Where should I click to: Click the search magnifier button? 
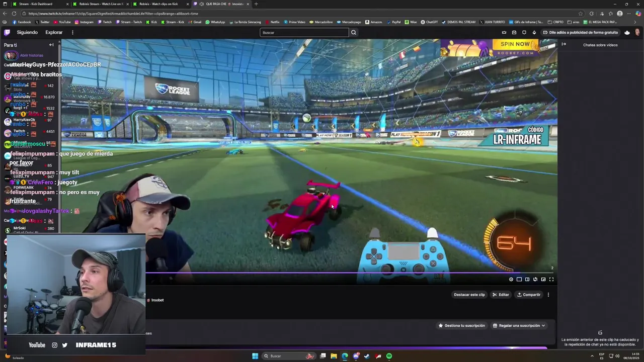coord(354,32)
